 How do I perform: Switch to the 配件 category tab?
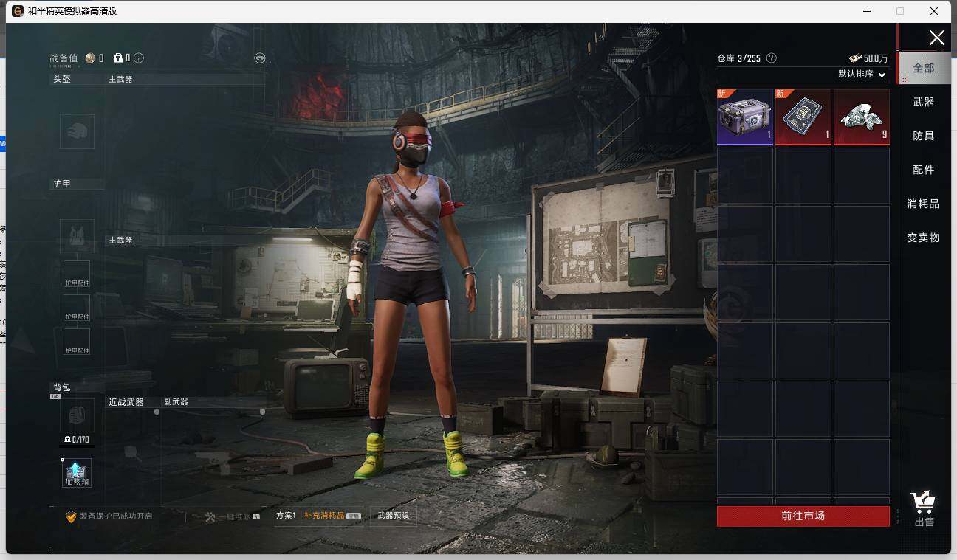[x=924, y=170]
